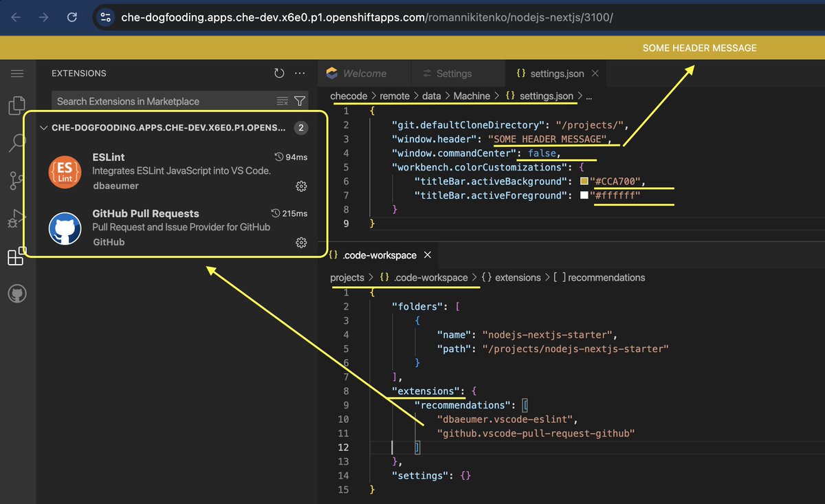Click the browser address bar URL
The height and width of the screenshot is (504, 825).
tap(366, 17)
